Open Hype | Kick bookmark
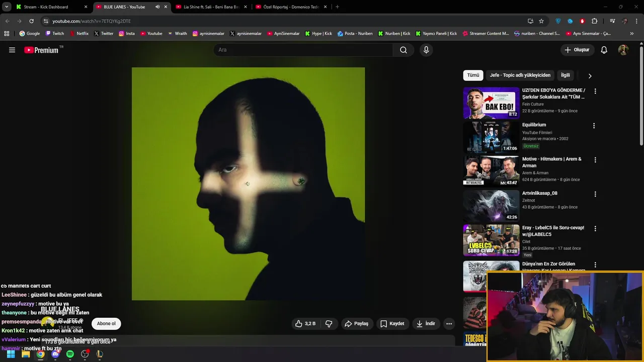This screenshot has height=362, width=644. tap(318, 34)
